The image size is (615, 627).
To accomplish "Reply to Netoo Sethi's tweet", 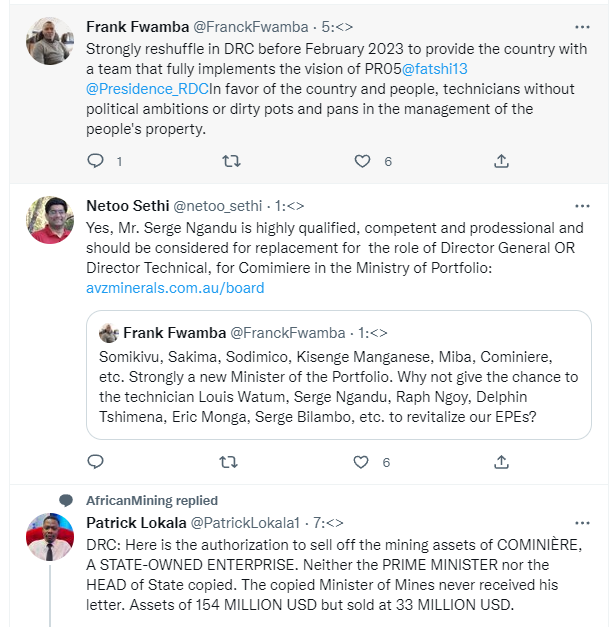I will pos(96,462).
